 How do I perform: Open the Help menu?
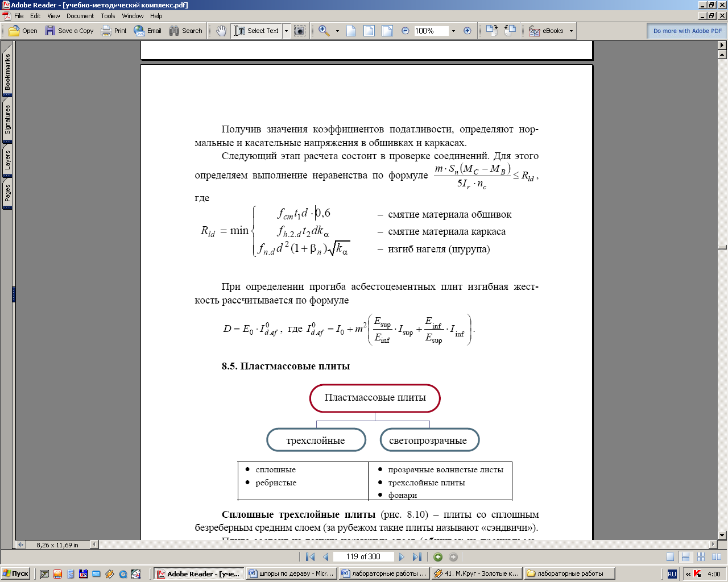(x=156, y=16)
